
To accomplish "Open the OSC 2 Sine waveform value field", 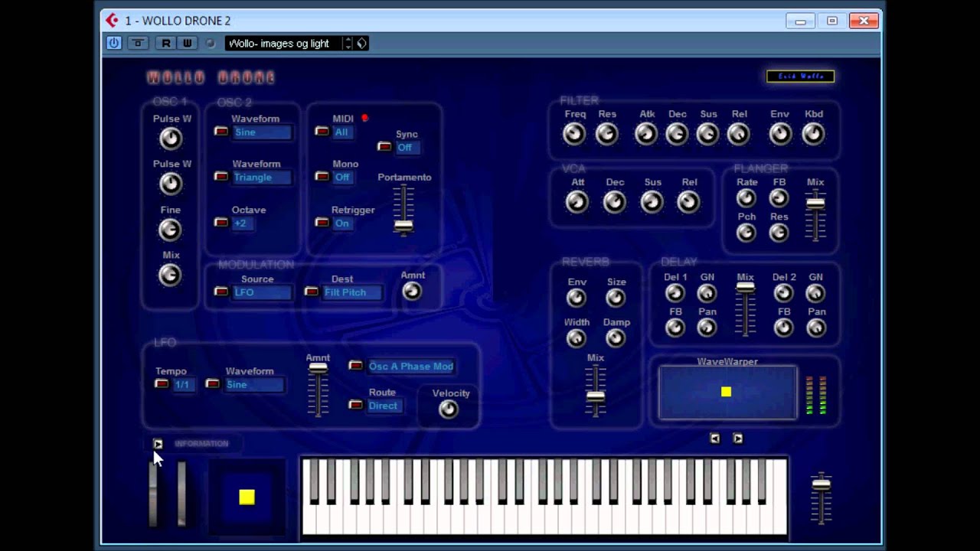I will [x=262, y=132].
